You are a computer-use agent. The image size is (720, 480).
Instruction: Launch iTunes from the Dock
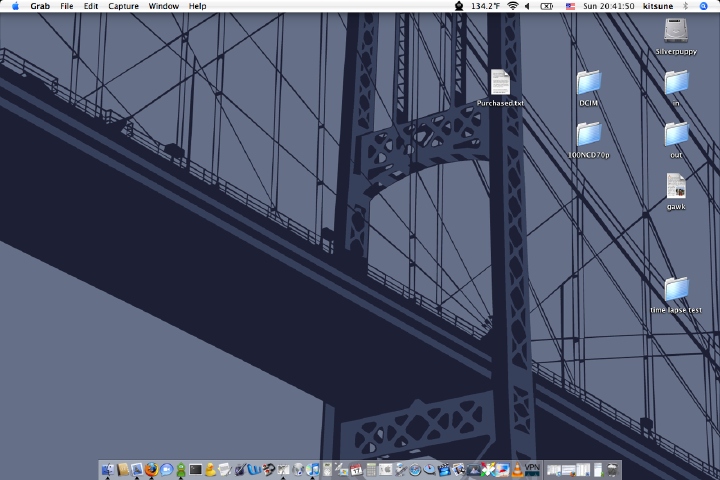click(313, 470)
